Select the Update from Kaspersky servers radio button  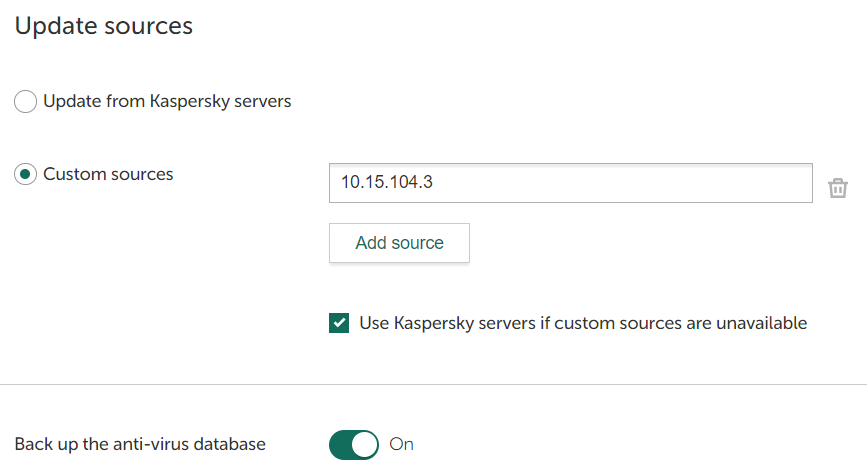[26, 102]
